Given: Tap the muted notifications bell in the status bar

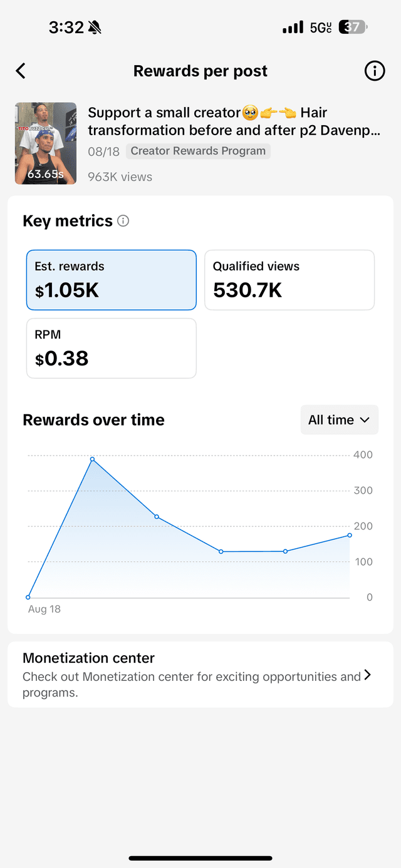Looking at the screenshot, I should [94, 27].
